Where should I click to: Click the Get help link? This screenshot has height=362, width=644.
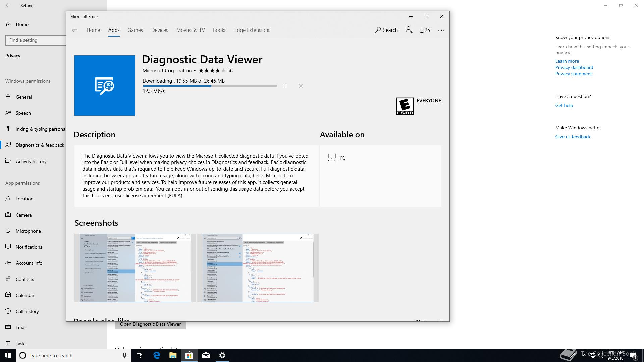pos(564,105)
